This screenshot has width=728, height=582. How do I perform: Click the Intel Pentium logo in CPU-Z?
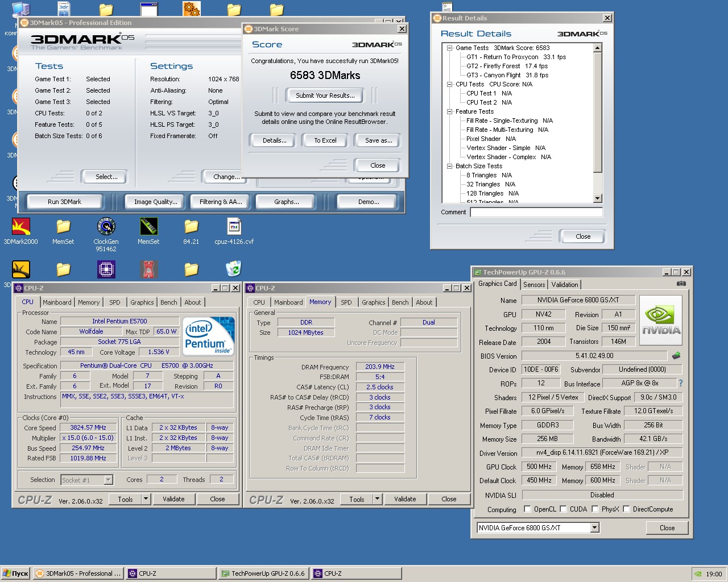pos(209,336)
